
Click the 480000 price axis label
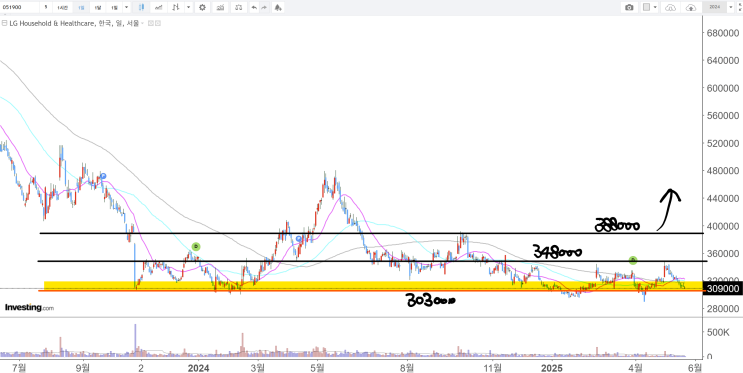[x=722, y=171]
